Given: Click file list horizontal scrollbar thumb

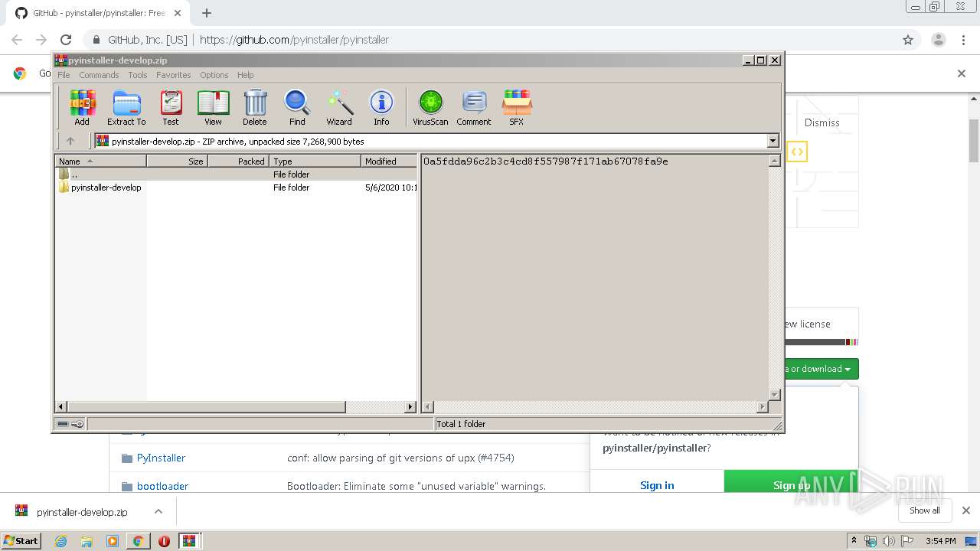Looking at the screenshot, I should click(206, 407).
